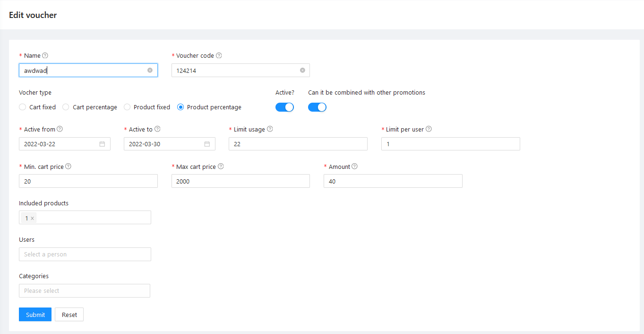Click the Users label text

pyautogui.click(x=26, y=239)
